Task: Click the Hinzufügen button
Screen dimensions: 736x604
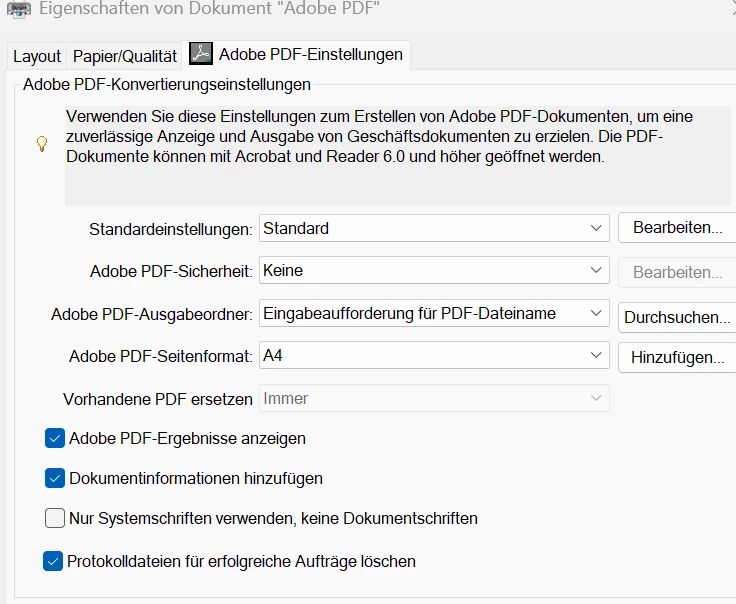Action: [x=677, y=357]
